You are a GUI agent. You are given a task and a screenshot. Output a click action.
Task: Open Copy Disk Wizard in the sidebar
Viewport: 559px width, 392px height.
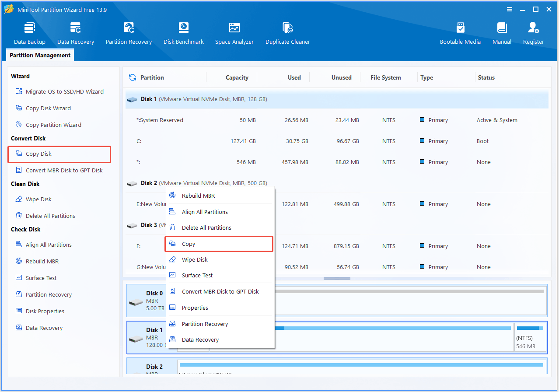[43, 108]
